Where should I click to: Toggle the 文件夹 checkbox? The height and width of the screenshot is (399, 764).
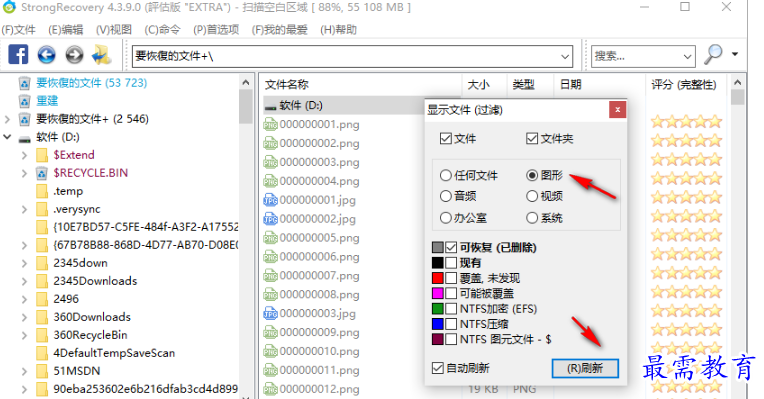(x=532, y=138)
